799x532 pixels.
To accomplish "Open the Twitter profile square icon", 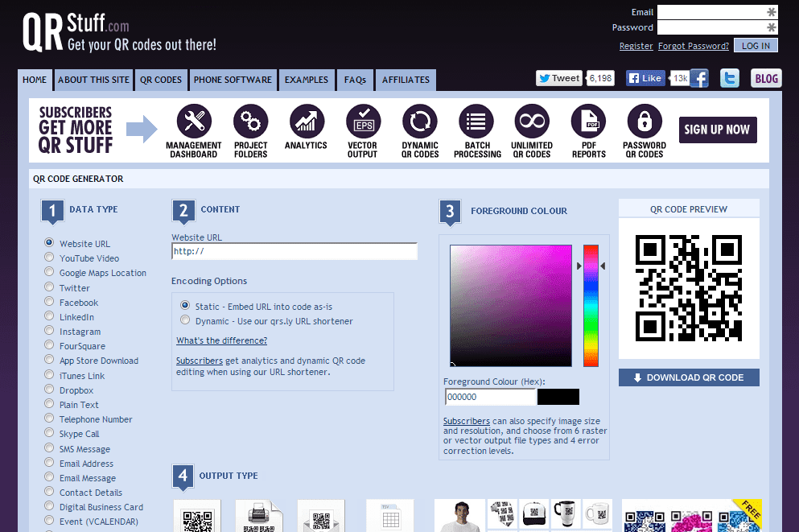I will pos(730,79).
